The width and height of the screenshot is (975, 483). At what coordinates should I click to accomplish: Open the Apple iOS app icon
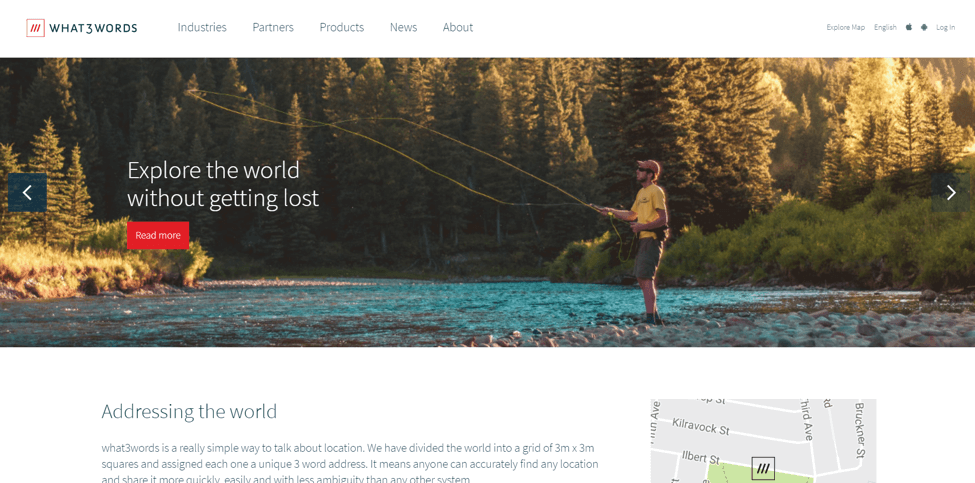[x=908, y=27]
